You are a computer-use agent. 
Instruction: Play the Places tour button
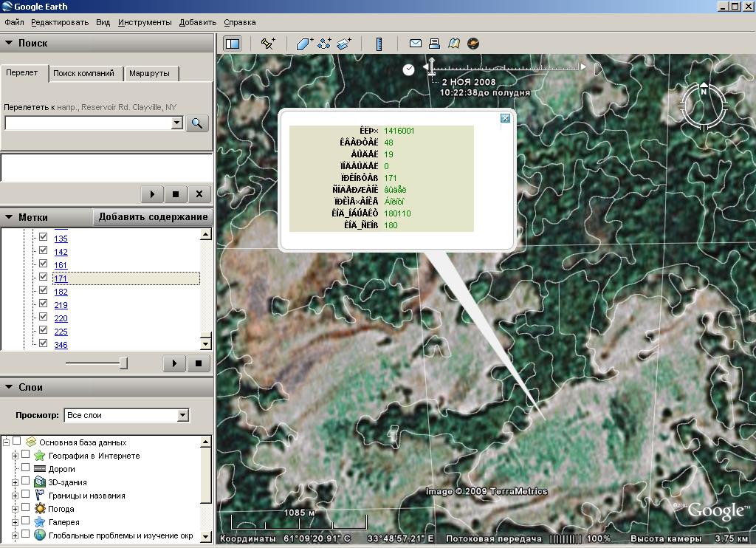[x=174, y=363]
